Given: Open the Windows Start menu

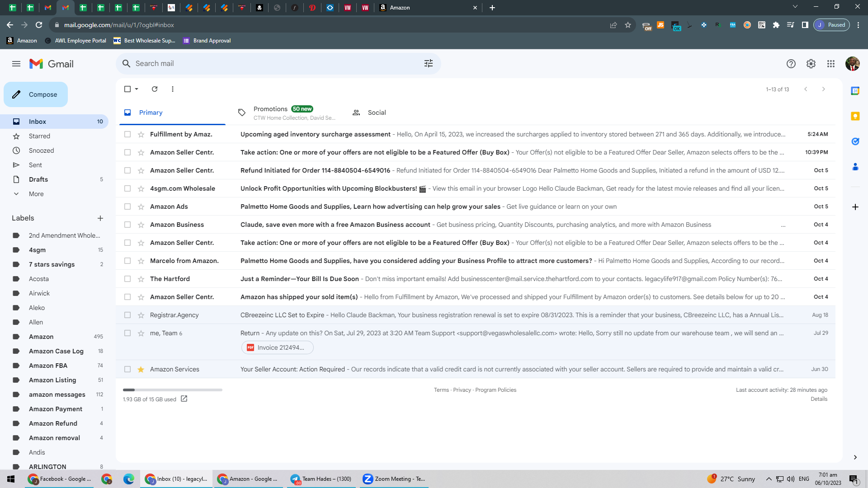Looking at the screenshot, I should point(11,479).
